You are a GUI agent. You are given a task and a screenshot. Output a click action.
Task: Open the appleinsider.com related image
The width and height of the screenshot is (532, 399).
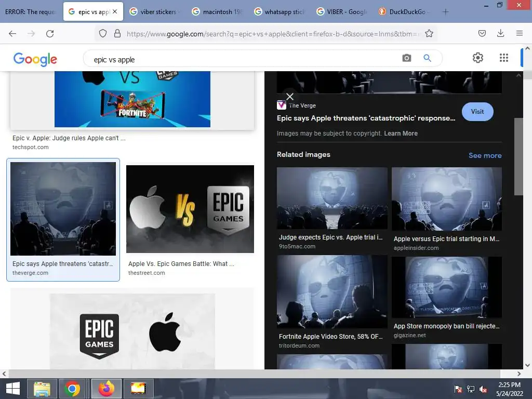(x=446, y=199)
